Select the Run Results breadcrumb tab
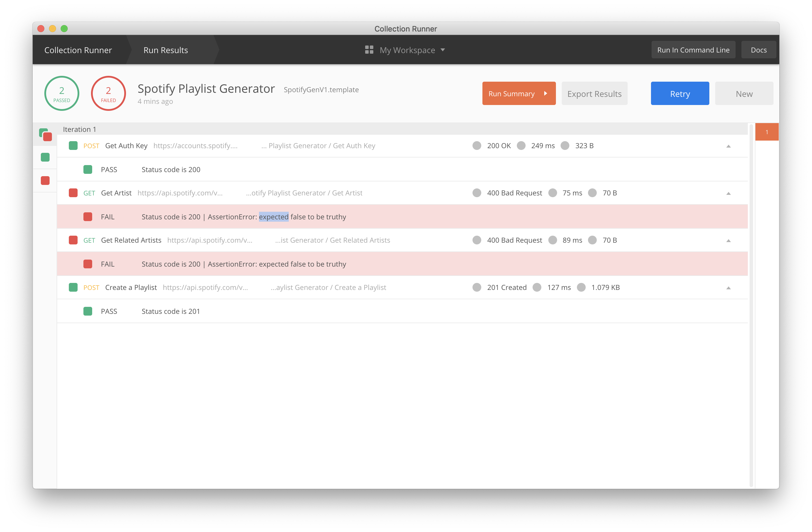 pos(165,50)
